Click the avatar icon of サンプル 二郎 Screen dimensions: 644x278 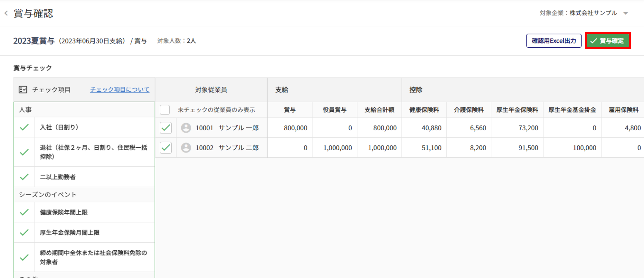186,148
